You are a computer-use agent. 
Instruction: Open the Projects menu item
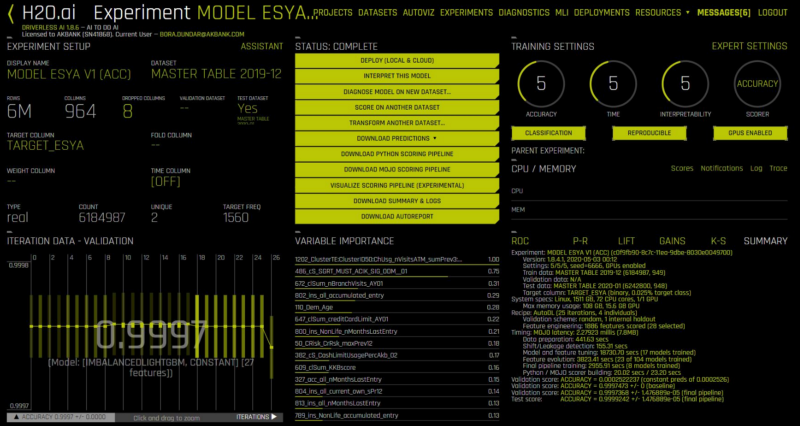click(333, 13)
